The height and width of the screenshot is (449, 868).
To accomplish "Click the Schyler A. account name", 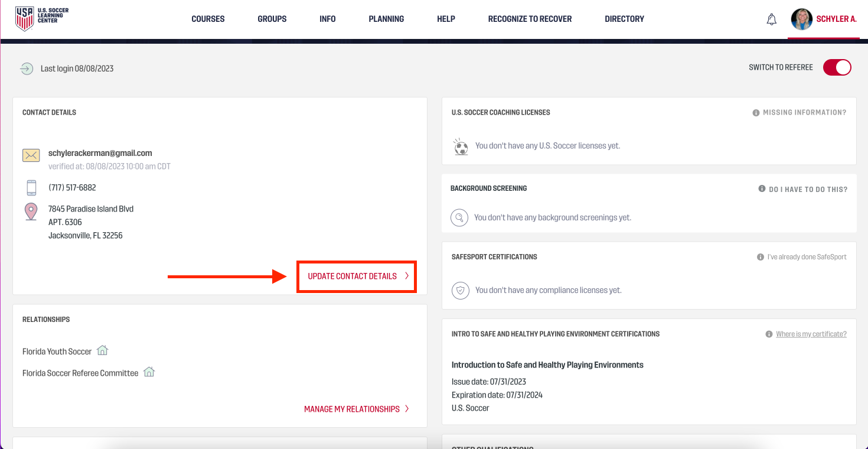I will (836, 19).
